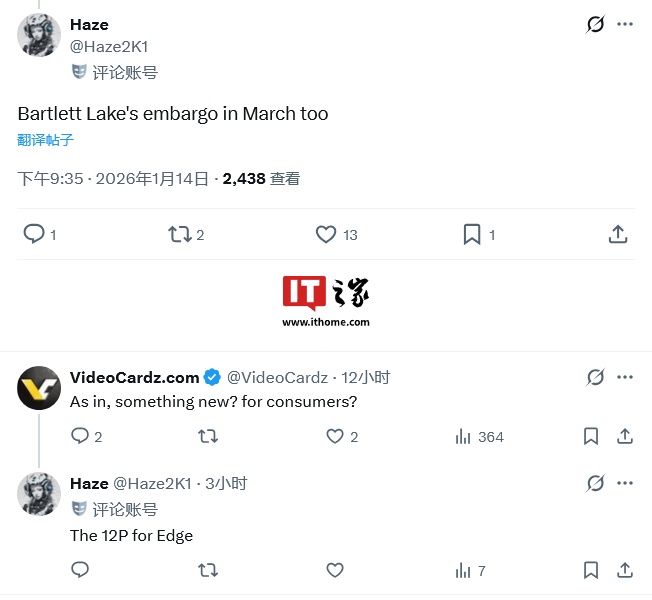This screenshot has height=600, width=652.
Task: Share the main Haze post
Action: [618, 234]
